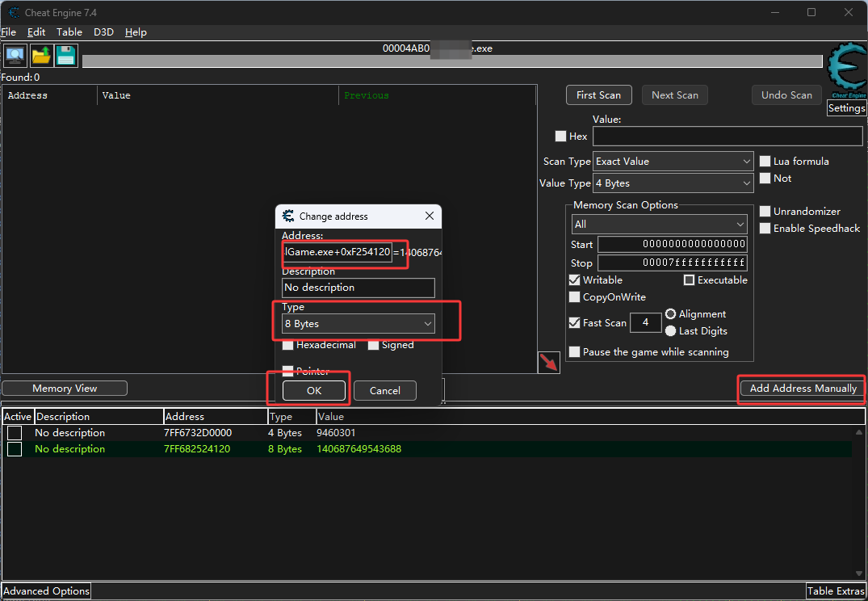Click the Cheat Engine logo icon
The width and height of the screenshot is (868, 601).
click(846, 71)
